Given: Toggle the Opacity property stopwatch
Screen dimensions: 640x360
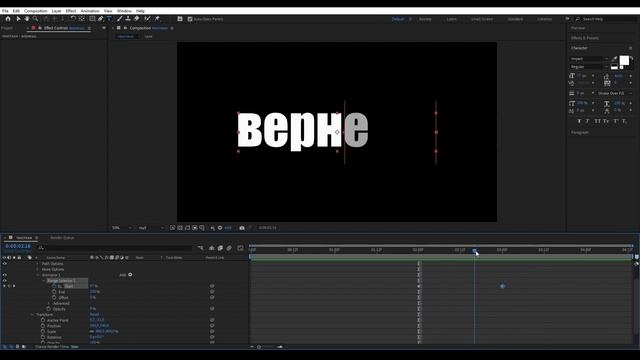Looking at the screenshot, I should point(49,309).
